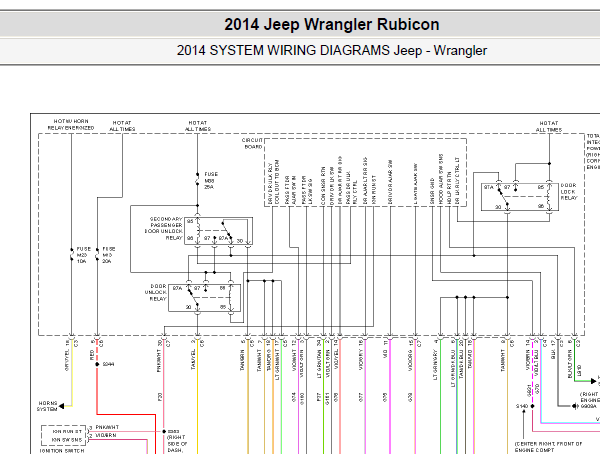
Task: Select "HOT AT ALL TIMES" above fuse M38
Action: [x=198, y=126]
